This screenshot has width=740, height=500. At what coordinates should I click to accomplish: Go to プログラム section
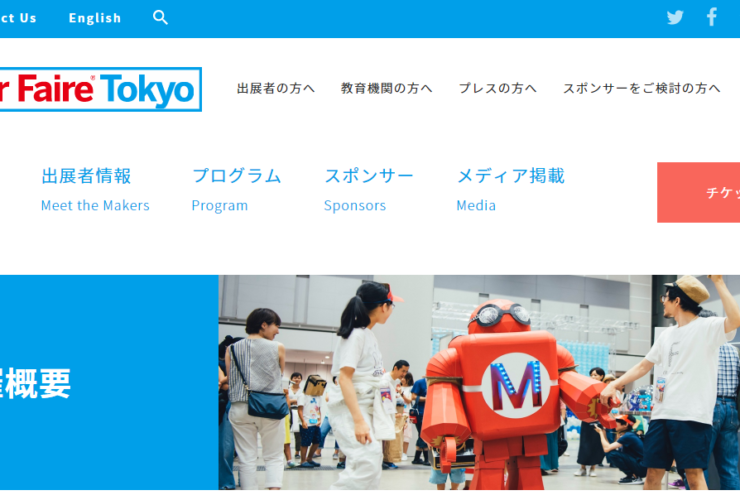[236, 176]
